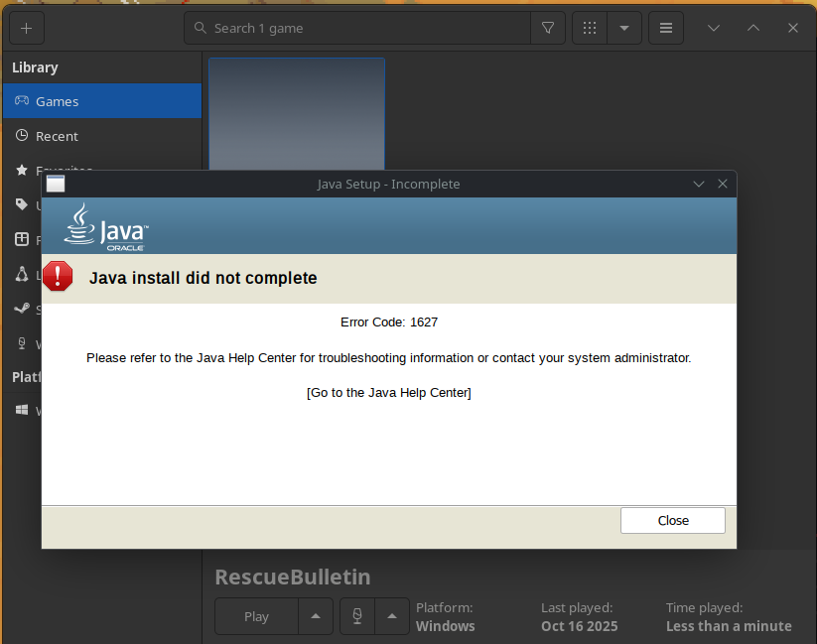Click the Close button in Java Setup
Screen dimensions: 817x644
pos(673,521)
